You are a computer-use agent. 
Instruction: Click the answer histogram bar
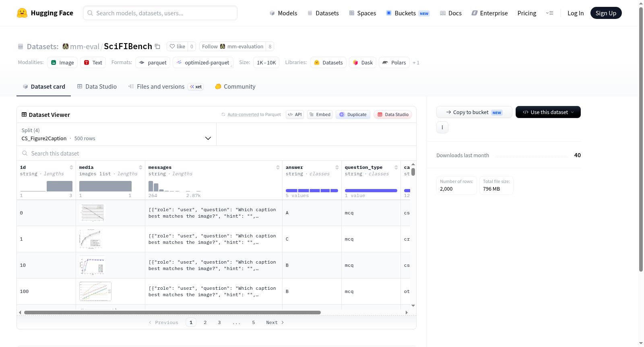click(x=312, y=191)
